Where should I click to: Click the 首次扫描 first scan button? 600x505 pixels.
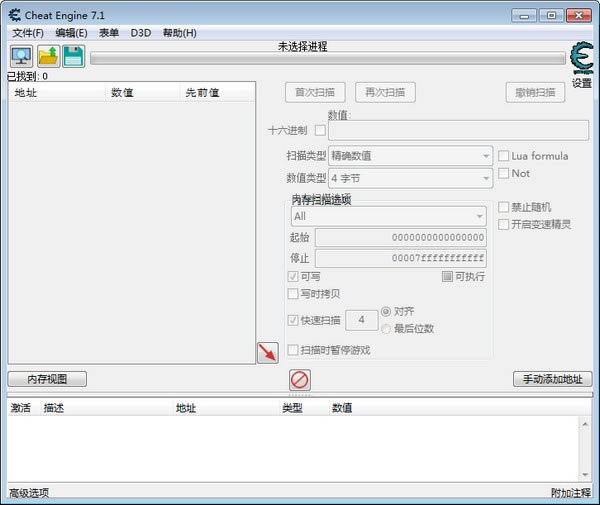315,92
